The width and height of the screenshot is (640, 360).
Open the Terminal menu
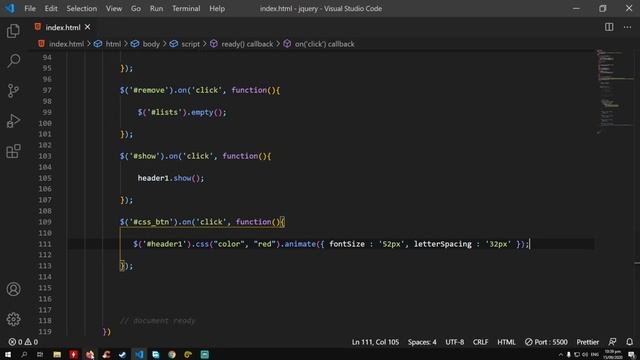(x=186, y=8)
